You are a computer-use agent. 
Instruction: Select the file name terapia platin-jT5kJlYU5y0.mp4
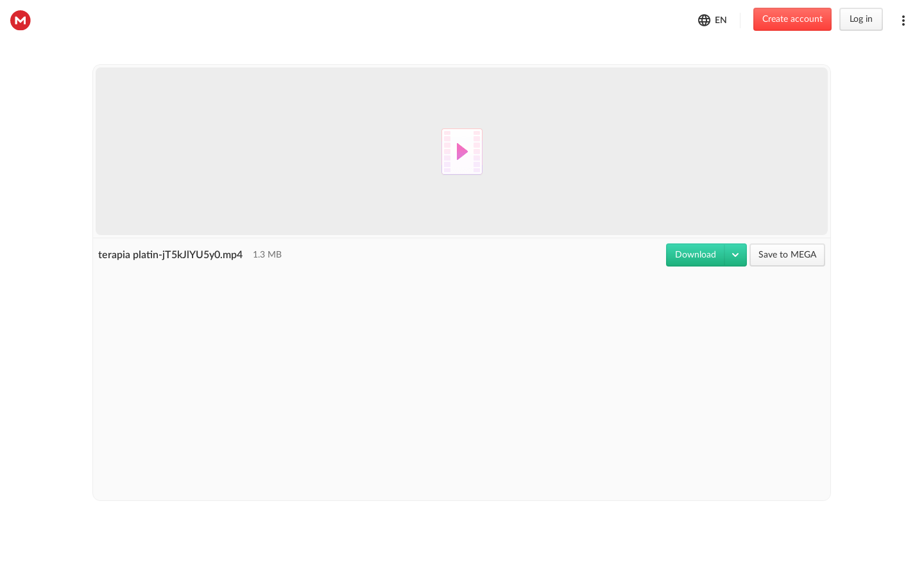tap(170, 255)
